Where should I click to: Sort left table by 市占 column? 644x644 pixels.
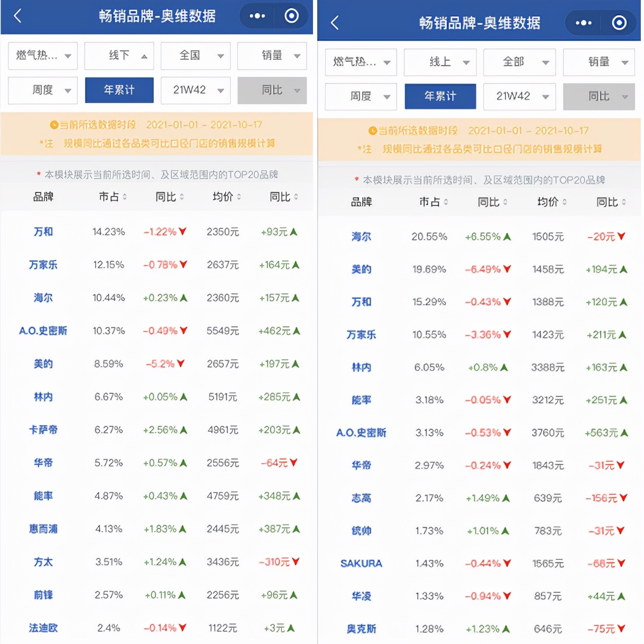click(x=113, y=197)
